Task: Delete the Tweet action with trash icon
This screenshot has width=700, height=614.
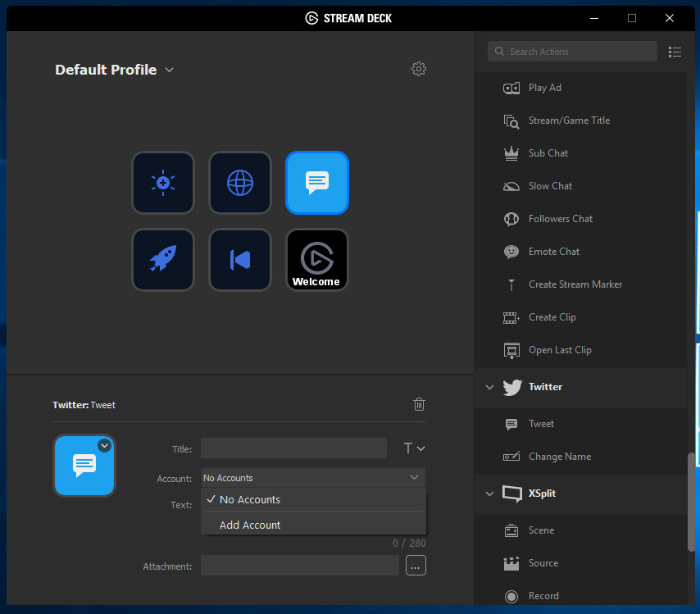Action: [419, 404]
